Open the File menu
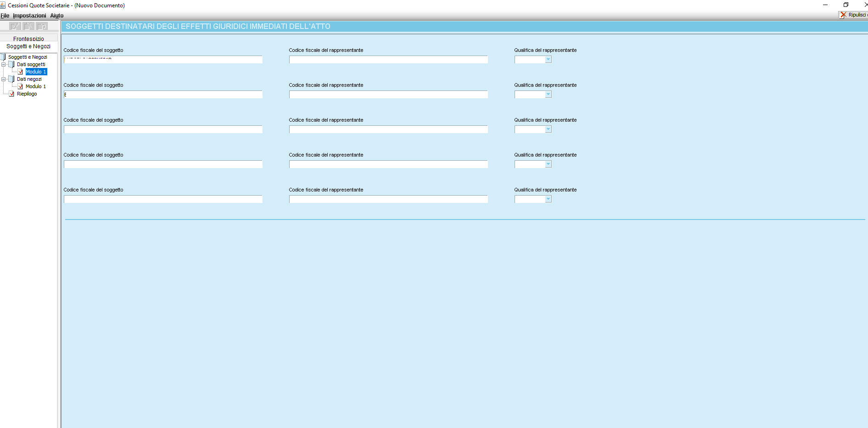Viewport: 868px width, 428px height. point(5,16)
